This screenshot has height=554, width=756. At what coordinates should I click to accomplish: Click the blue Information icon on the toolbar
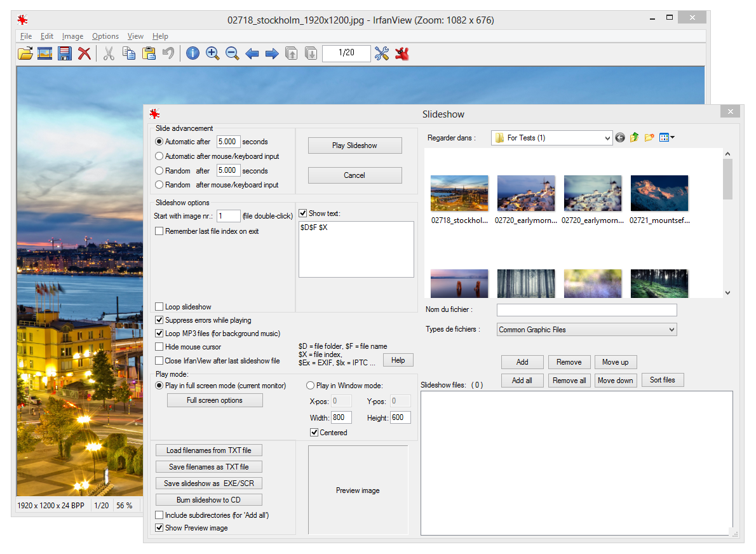pyautogui.click(x=192, y=53)
